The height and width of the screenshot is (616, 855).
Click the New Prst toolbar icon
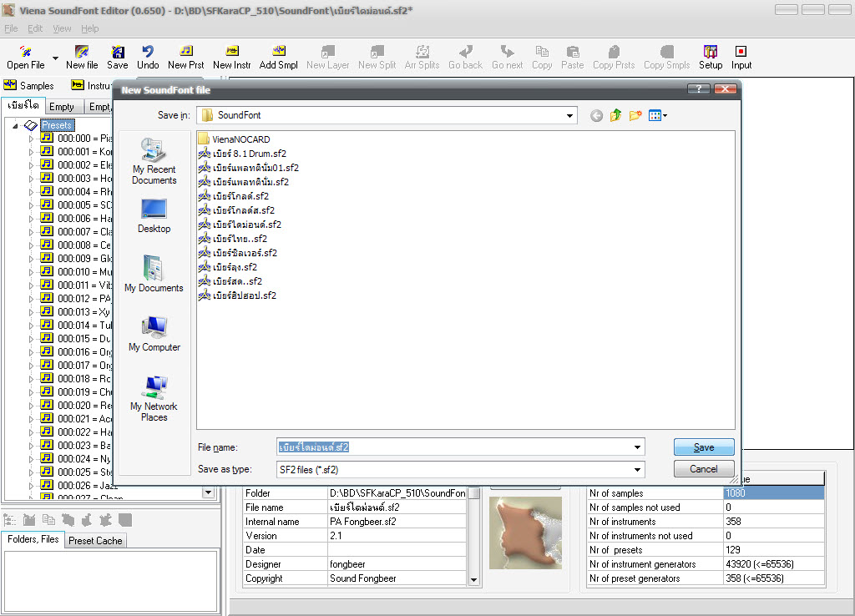[186, 58]
